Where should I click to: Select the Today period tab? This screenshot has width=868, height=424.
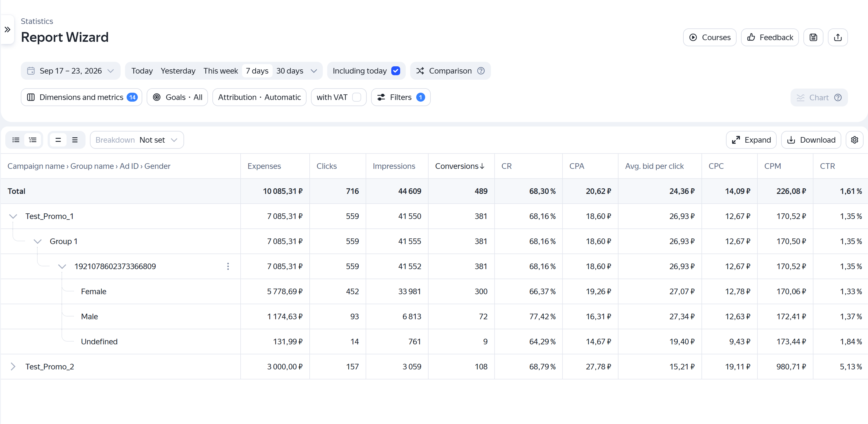point(142,71)
